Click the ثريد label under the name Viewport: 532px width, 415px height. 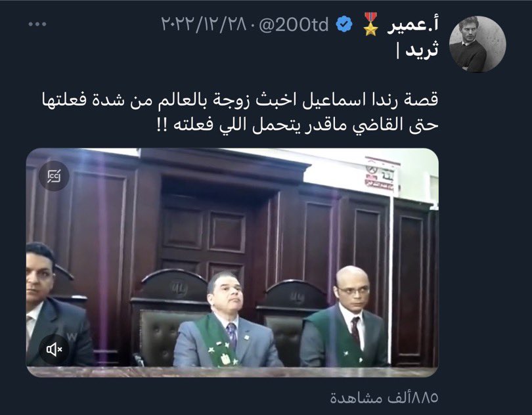[418, 50]
